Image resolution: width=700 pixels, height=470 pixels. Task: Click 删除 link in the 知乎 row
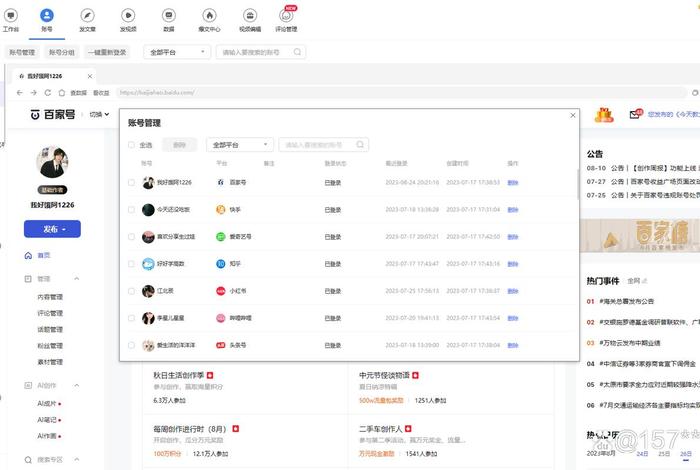click(x=512, y=264)
